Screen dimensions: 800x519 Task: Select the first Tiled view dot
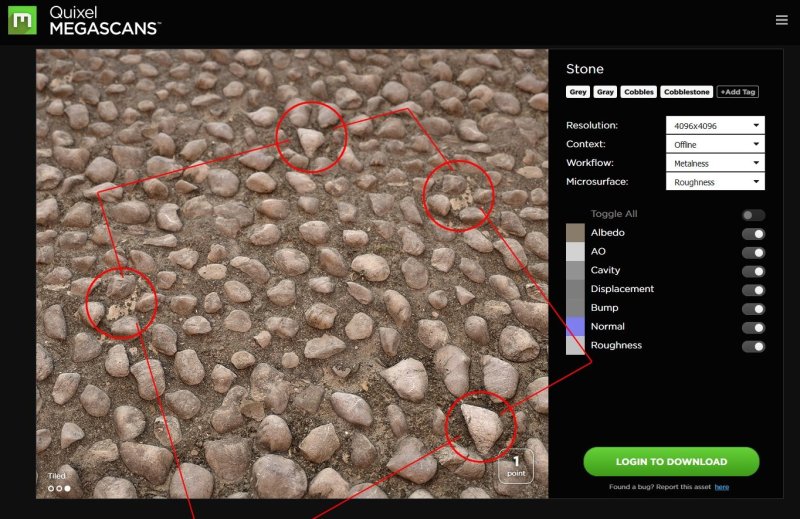[x=51, y=489]
